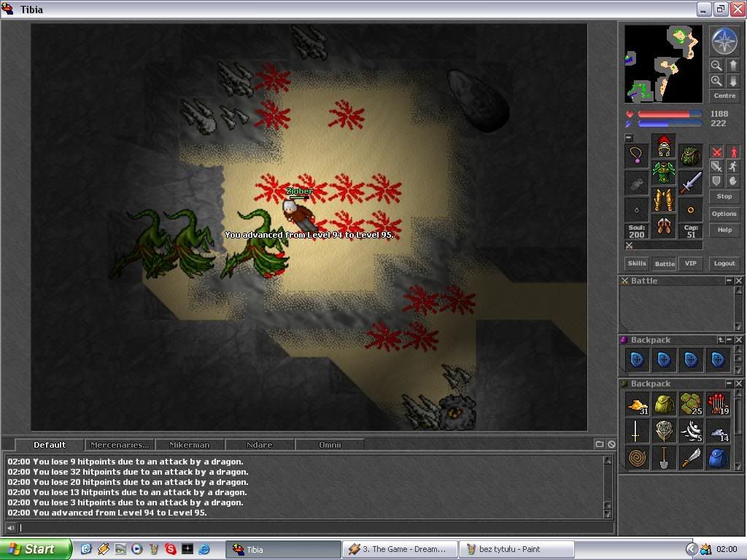747x560 pixels.
Task: Switch to The Game - Dream taskbar window
Action: (399, 549)
